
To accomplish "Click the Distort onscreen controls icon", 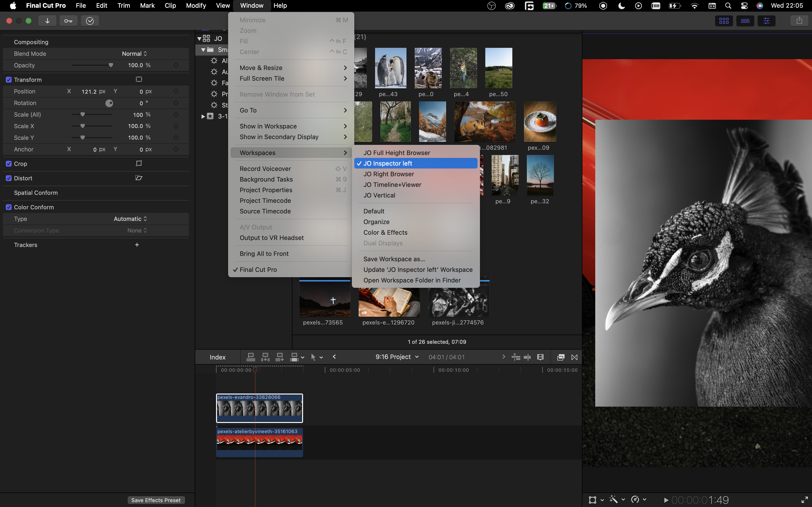I will (x=138, y=178).
